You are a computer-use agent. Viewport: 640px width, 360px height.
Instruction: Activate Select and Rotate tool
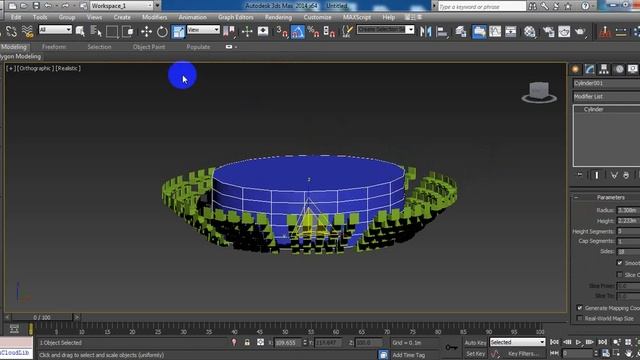[x=162, y=31]
